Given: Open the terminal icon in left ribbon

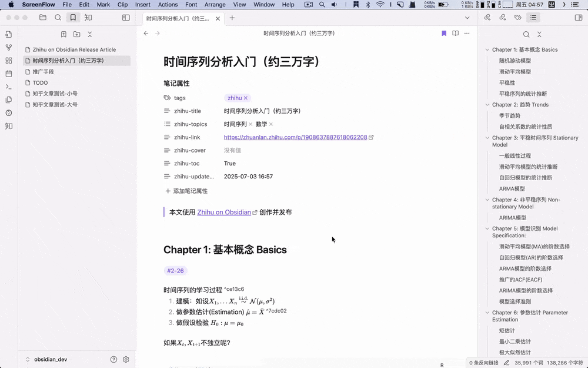Looking at the screenshot, I should [8, 86].
